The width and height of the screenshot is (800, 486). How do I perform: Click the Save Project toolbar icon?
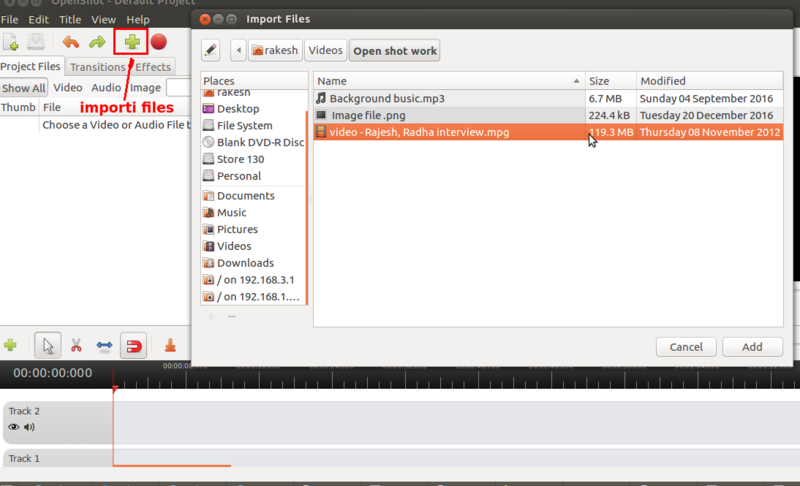pyautogui.click(x=36, y=42)
